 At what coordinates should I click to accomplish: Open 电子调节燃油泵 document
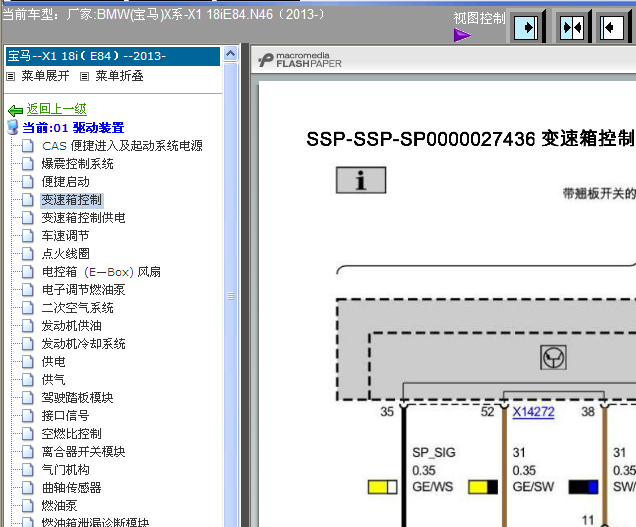[84, 290]
